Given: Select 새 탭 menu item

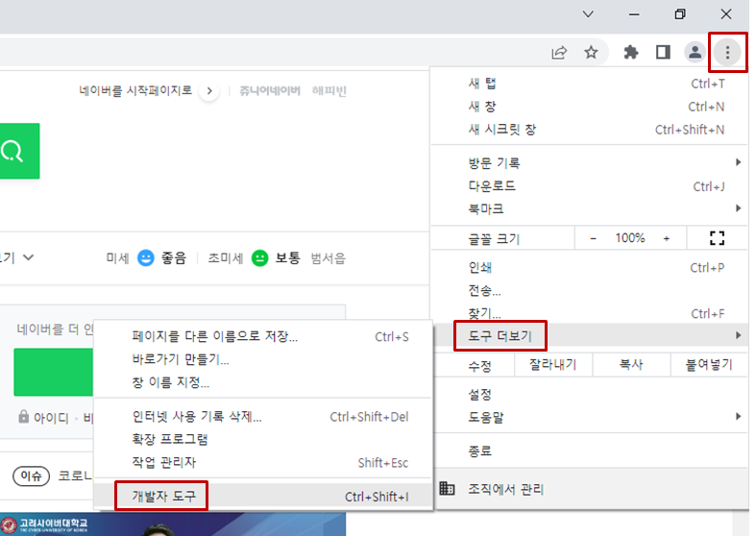Looking at the screenshot, I should (x=590, y=84).
